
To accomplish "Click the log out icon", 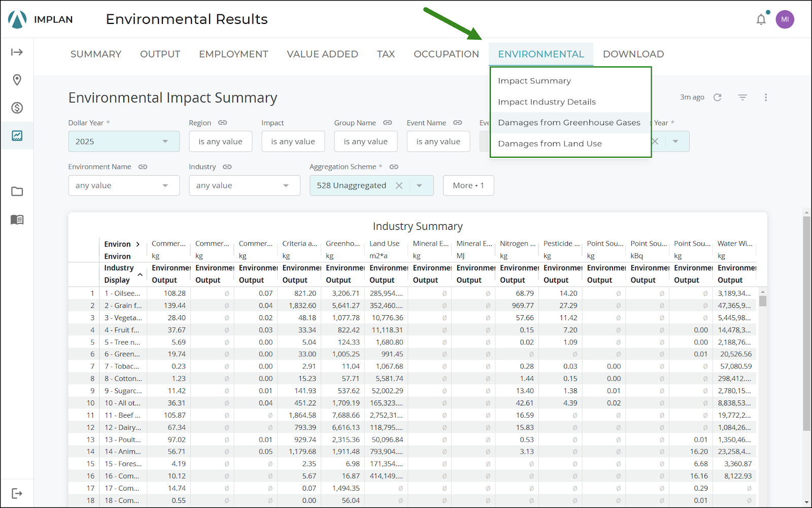I will pyautogui.click(x=17, y=493).
